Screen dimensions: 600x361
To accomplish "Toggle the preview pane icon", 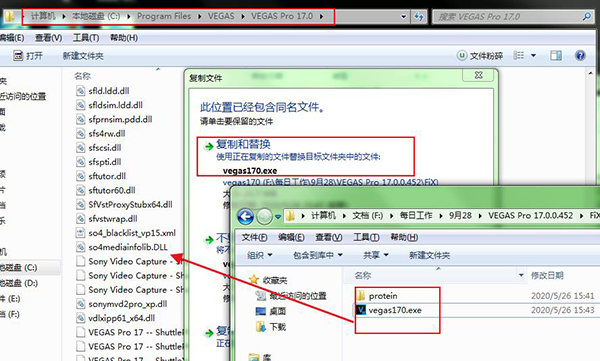I will 556,56.
